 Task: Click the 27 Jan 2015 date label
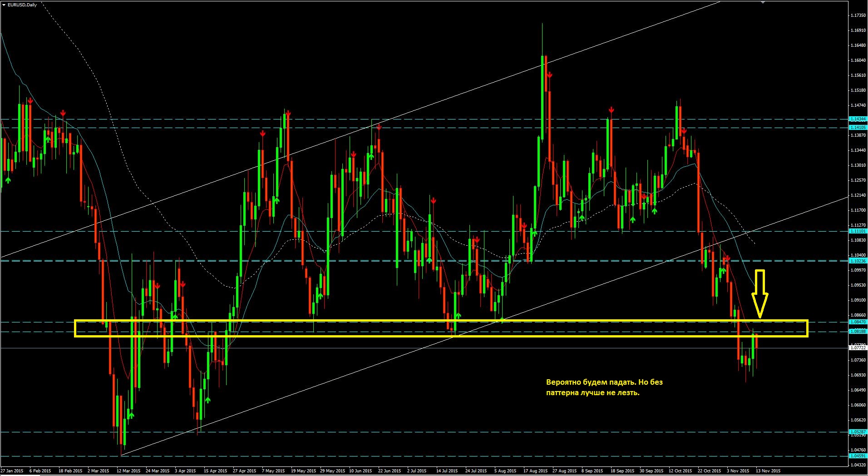coord(12,471)
